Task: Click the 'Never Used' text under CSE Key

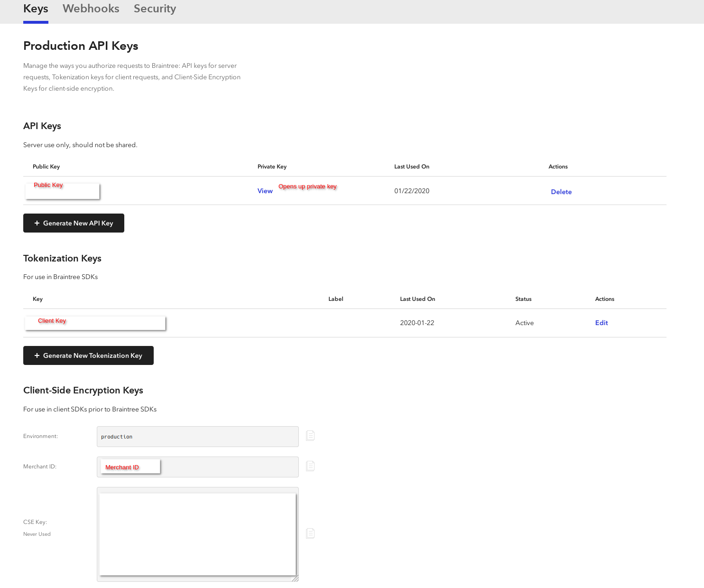Action: tap(37, 534)
